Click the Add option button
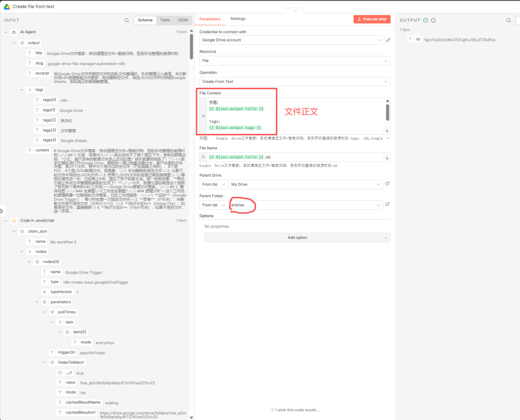This screenshot has height=420, width=520. 297,237
